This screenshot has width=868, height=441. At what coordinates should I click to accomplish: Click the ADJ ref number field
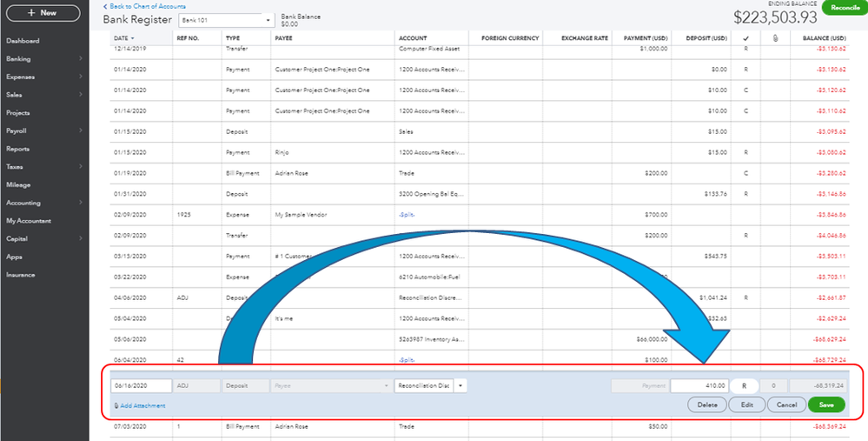tap(196, 385)
